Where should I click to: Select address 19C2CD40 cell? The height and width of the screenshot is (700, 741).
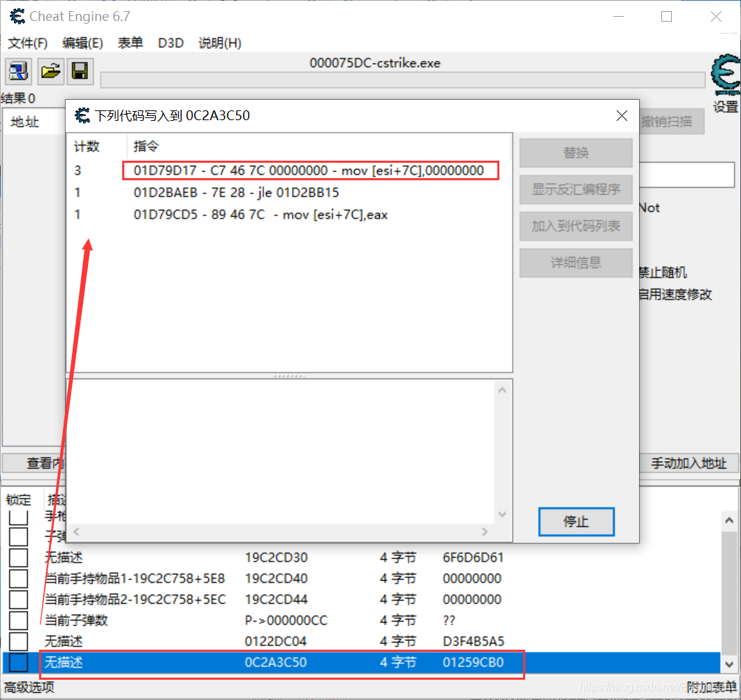276,578
